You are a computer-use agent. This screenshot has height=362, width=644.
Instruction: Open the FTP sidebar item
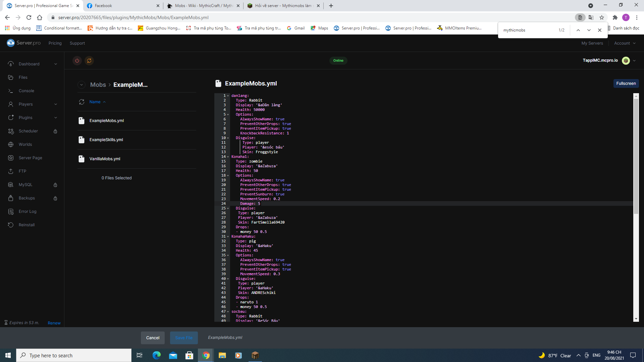(x=22, y=171)
